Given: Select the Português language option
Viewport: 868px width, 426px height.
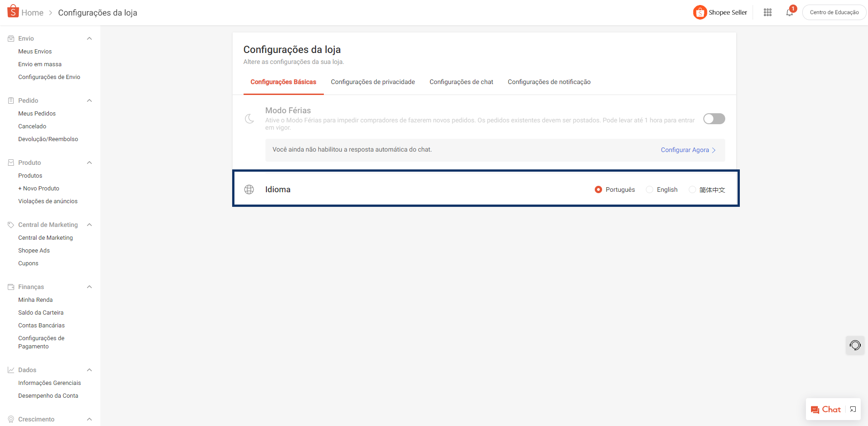Looking at the screenshot, I should coord(615,189).
